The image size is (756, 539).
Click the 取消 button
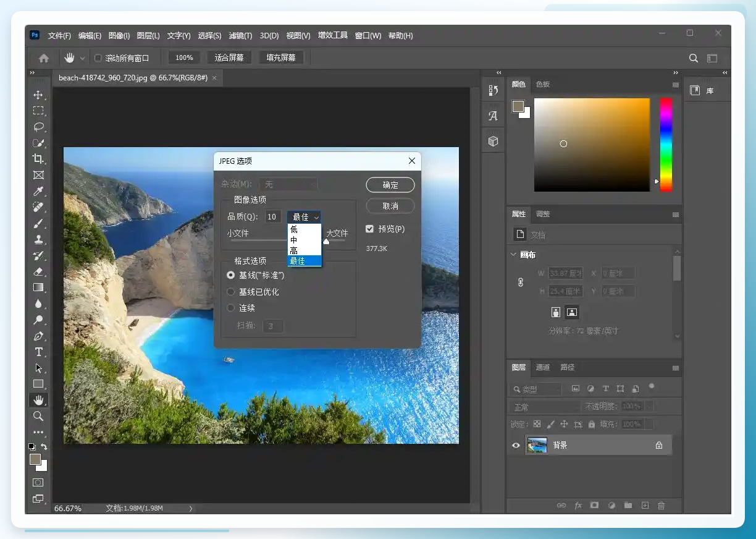390,206
